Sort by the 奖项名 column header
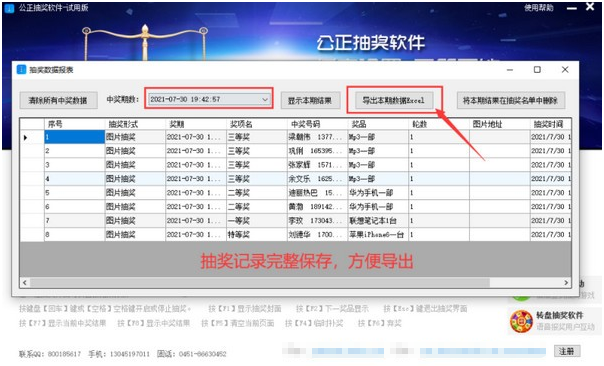Image resolution: width=604 pixels, height=366 pixels. click(x=257, y=124)
